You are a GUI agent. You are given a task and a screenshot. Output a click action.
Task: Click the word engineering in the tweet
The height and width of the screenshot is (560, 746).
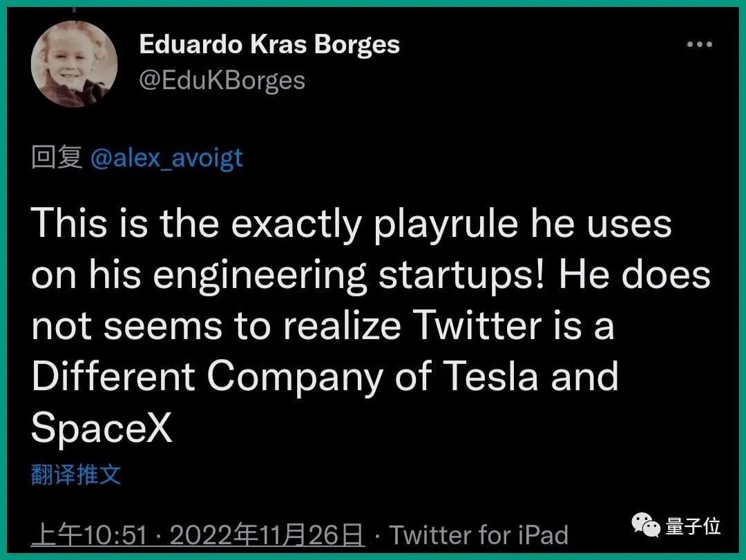260,275
